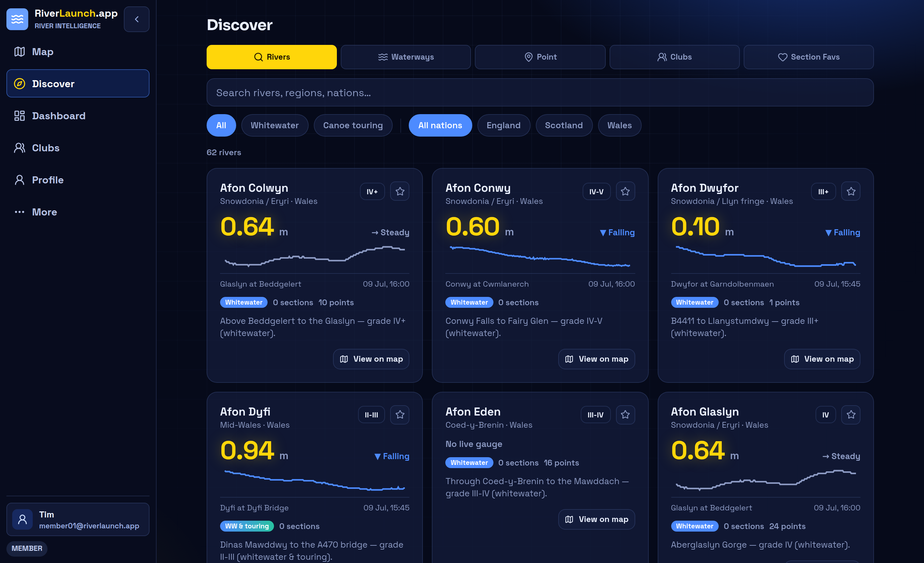924x563 pixels.
Task: Favourite Afon Colwyn with star icon
Action: tap(400, 191)
